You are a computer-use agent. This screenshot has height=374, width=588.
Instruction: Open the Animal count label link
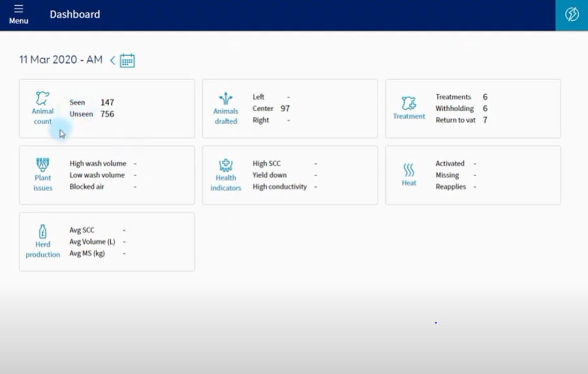[x=43, y=117]
